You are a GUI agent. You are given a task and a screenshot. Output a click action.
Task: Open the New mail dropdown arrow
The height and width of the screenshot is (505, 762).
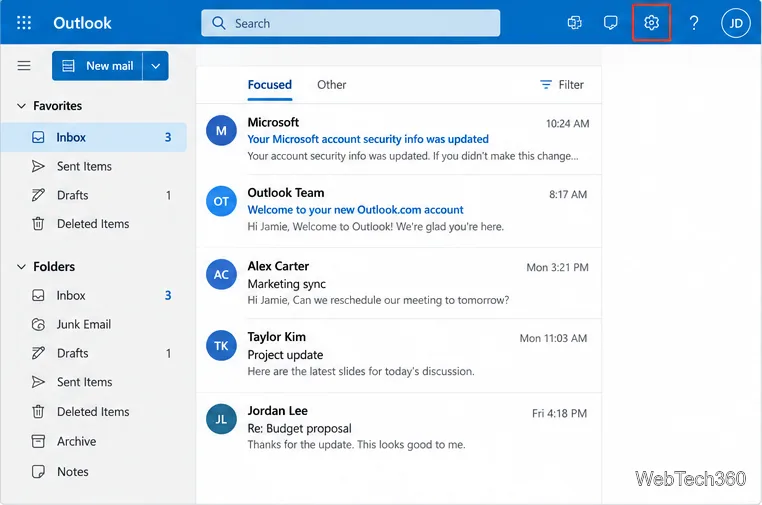coord(156,66)
